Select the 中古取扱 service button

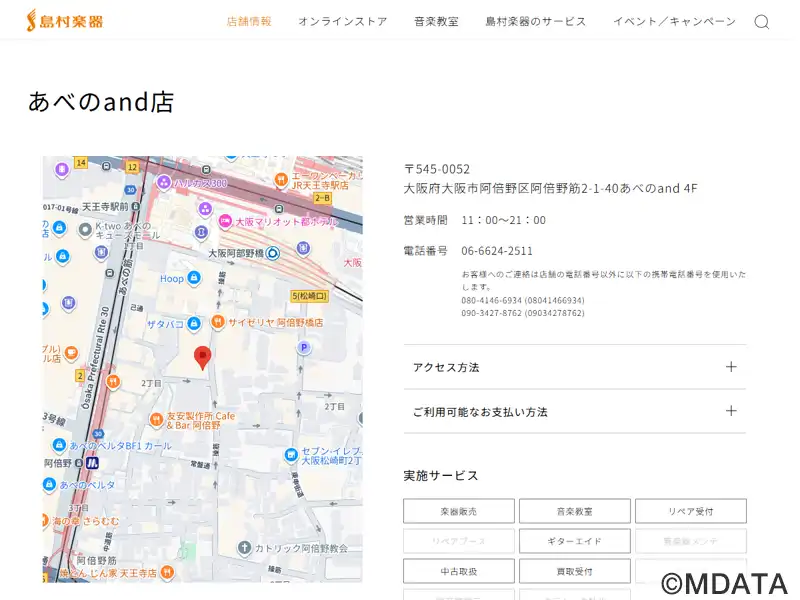pos(459,571)
